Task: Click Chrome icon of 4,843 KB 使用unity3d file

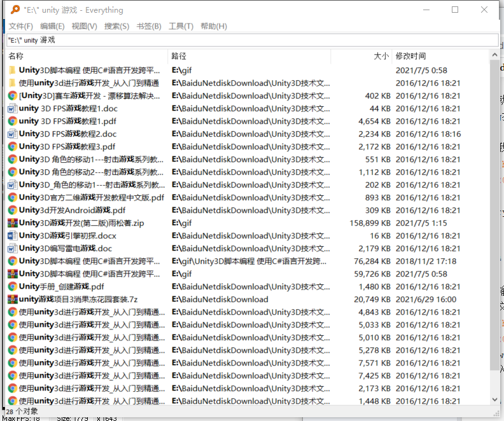Action: (x=12, y=312)
